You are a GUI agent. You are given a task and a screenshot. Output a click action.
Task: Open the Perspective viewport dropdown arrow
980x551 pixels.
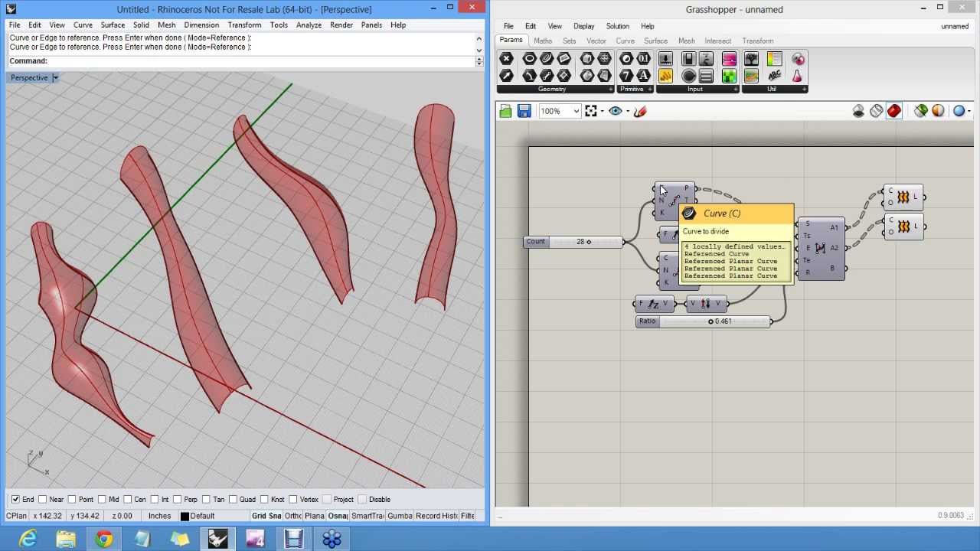click(55, 78)
